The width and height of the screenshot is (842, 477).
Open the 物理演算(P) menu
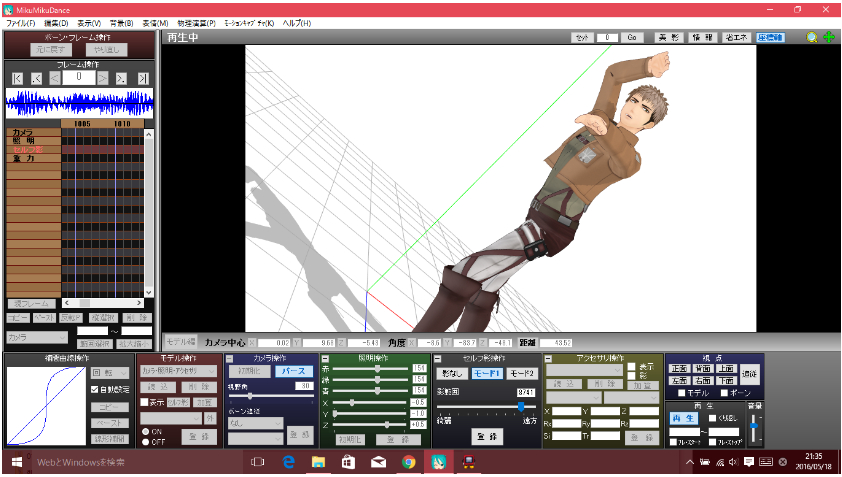[197, 23]
